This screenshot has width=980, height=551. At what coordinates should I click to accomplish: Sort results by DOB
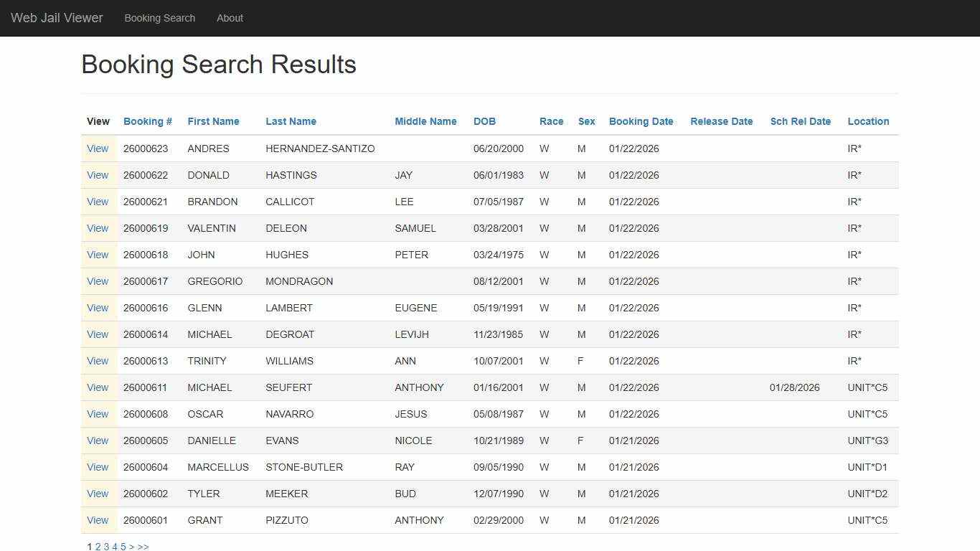tap(484, 121)
